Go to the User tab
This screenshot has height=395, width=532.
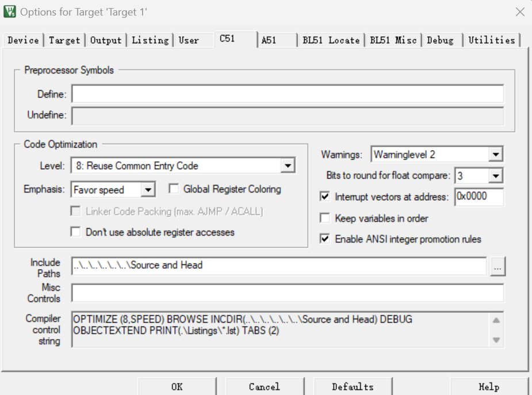[x=193, y=40]
